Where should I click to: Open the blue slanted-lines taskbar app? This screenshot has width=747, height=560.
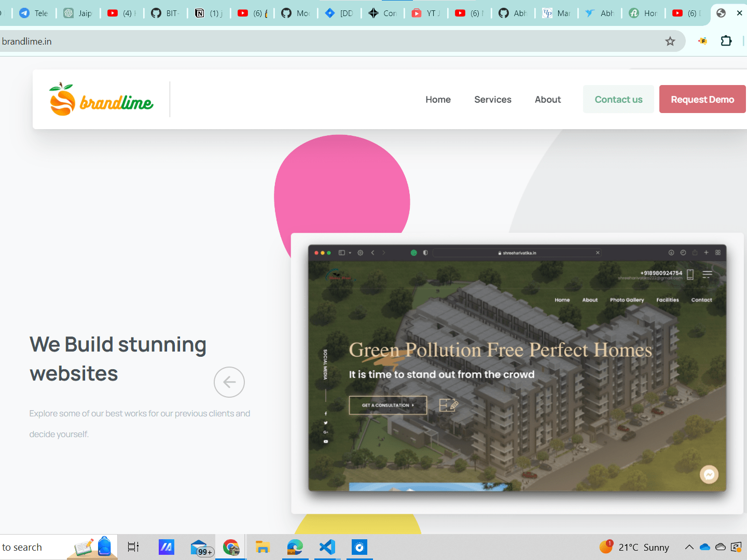pyautogui.click(x=166, y=547)
